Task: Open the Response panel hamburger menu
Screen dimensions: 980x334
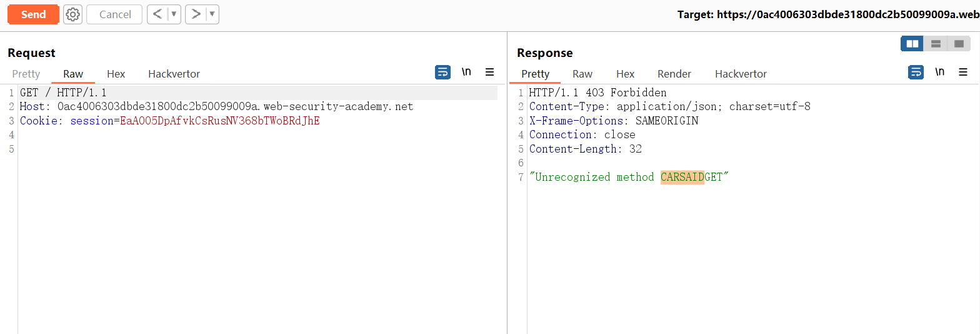Action: click(x=962, y=73)
